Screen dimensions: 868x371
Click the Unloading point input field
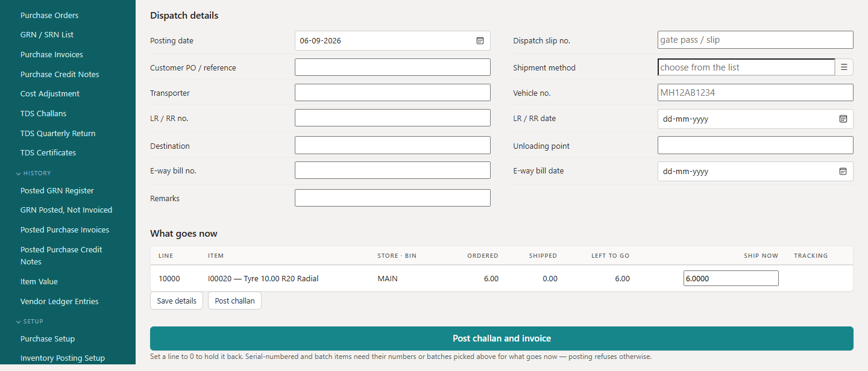[x=755, y=145]
